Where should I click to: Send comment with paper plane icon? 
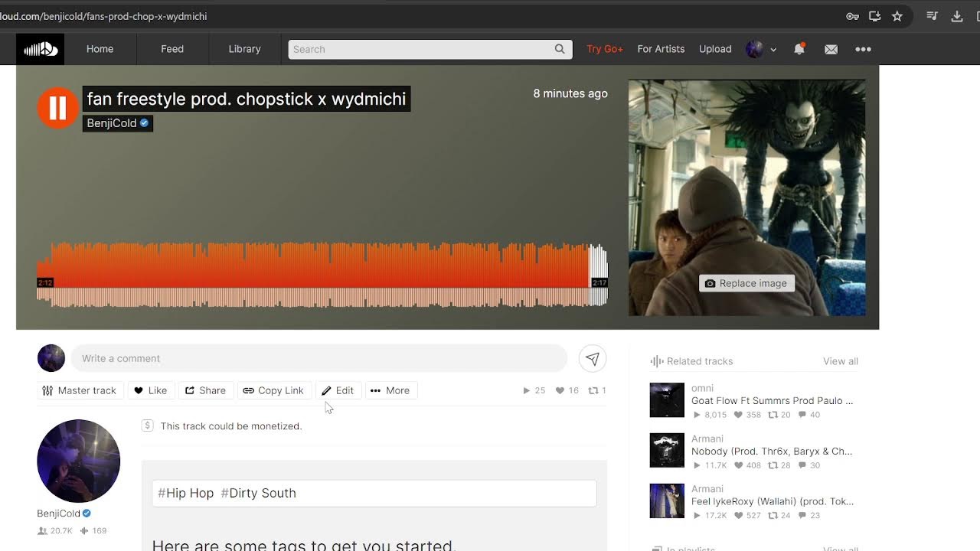592,358
